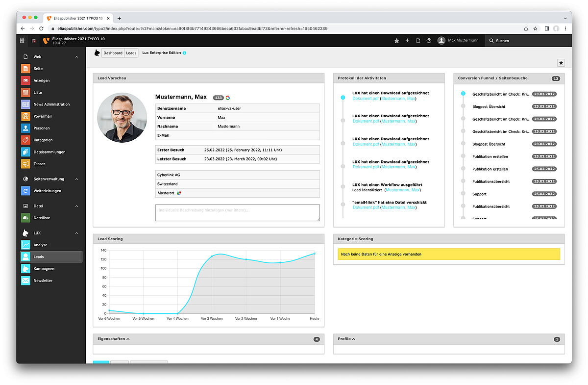The image size is (588, 385).
Task: Open the LUX Newsletter module
Action: click(x=43, y=281)
